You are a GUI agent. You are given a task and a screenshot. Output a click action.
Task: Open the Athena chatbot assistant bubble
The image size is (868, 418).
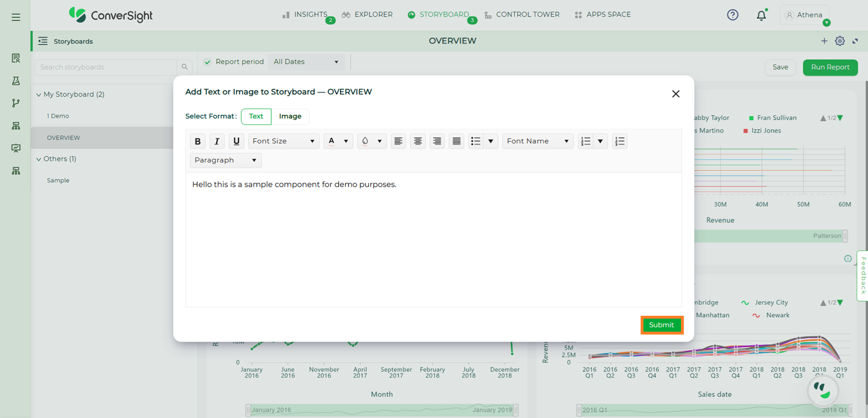822,390
